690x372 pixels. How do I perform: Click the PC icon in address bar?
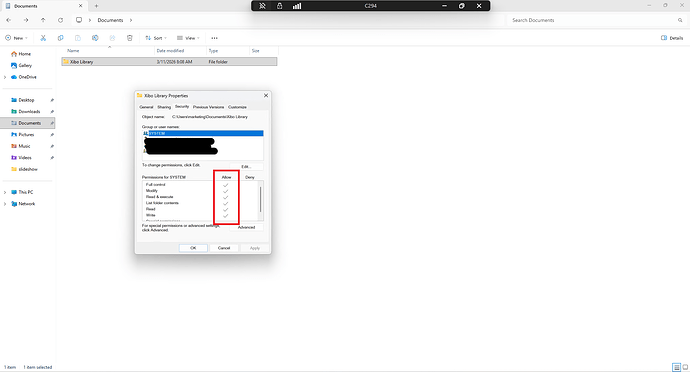tap(79, 20)
